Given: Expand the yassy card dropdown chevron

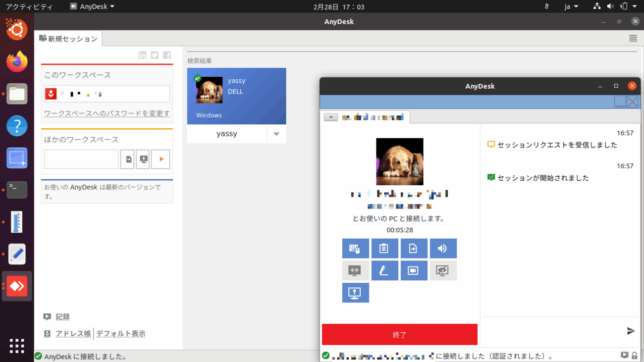Looking at the screenshot, I should tap(276, 134).
